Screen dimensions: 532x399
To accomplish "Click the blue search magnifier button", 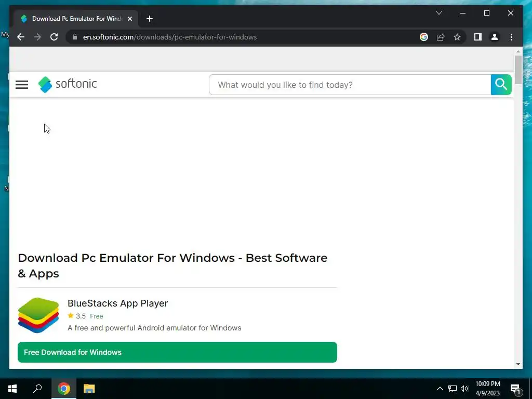I will click(501, 85).
